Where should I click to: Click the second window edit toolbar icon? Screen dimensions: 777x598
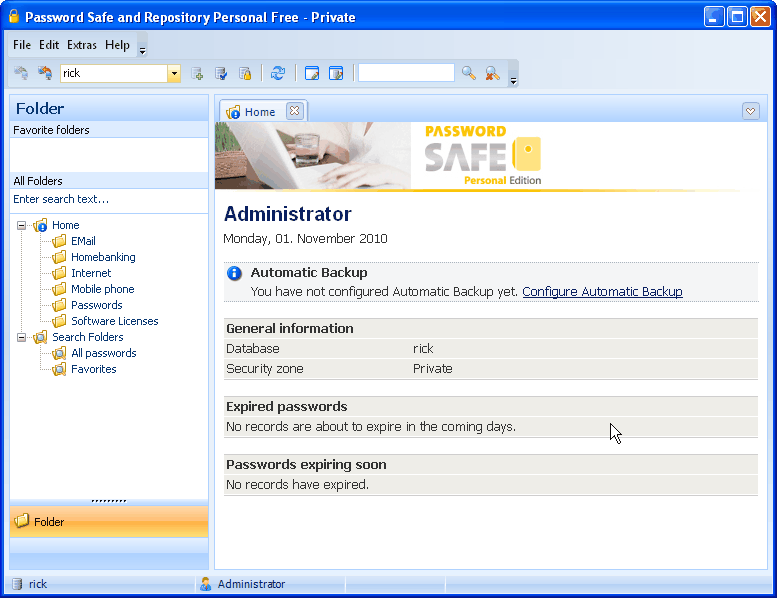[x=336, y=74]
